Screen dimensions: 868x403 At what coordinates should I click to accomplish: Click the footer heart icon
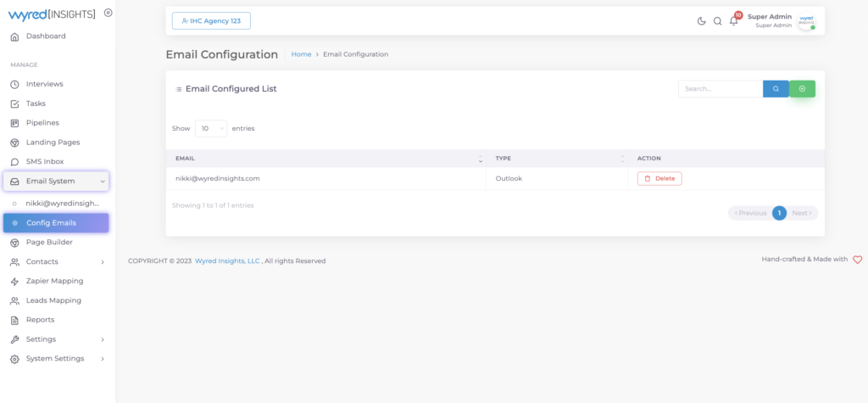(x=858, y=260)
